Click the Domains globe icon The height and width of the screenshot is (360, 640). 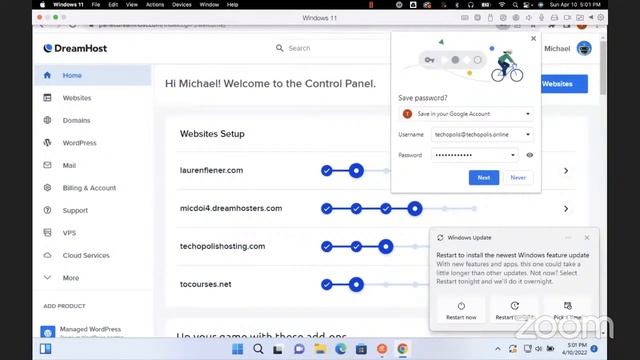(47, 120)
